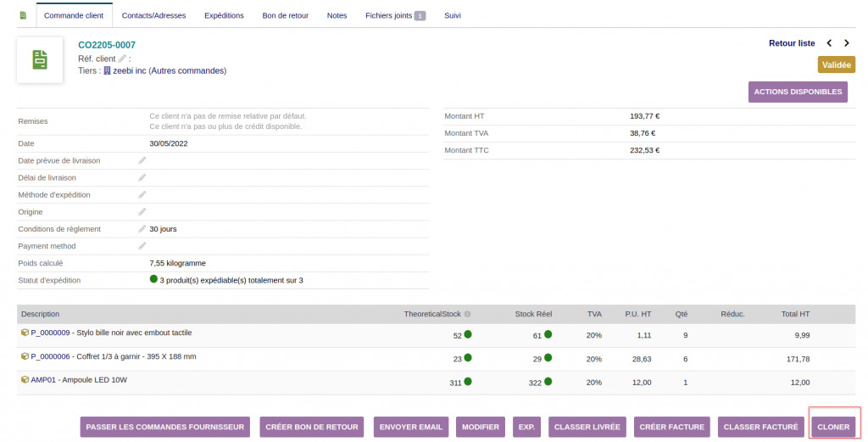Edit Méthode d'expédition with pencil icon

[x=142, y=195]
